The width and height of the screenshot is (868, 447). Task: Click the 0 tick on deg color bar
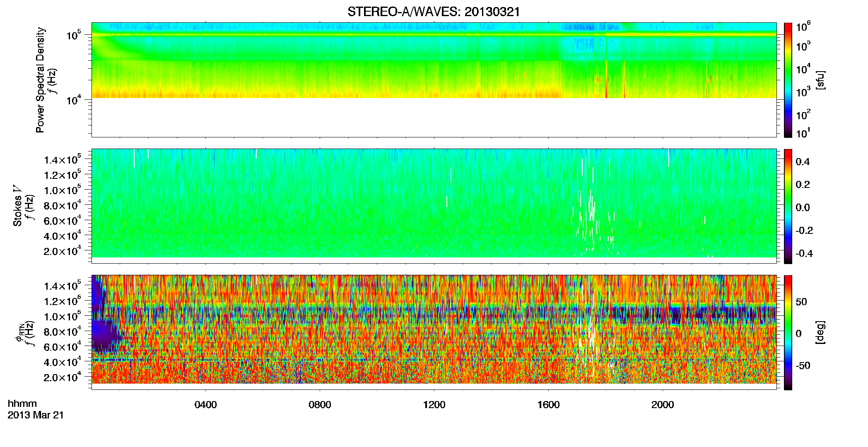pyautogui.click(x=799, y=334)
